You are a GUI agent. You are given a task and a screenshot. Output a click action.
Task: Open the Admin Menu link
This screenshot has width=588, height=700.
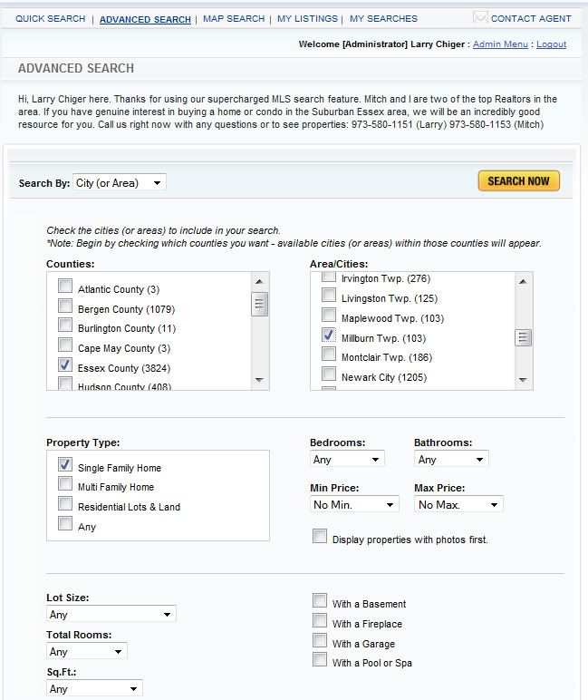[500, 44]
